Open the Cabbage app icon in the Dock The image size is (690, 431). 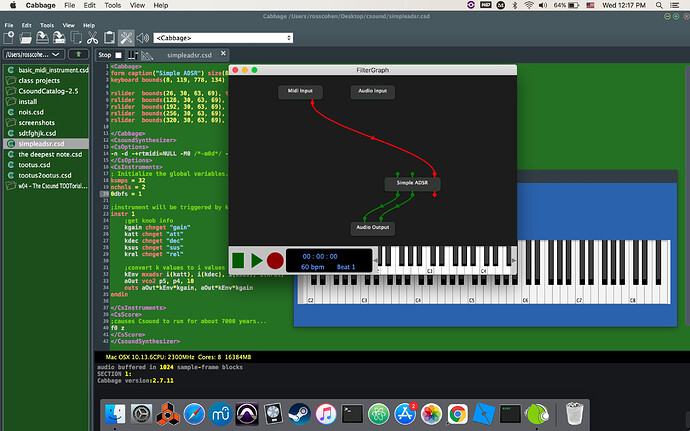(537, 414)
